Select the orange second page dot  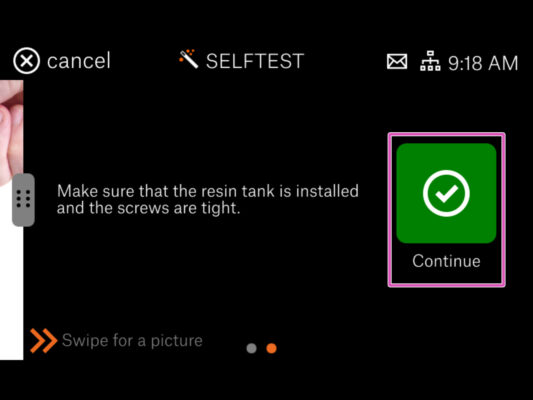(272, 348)
